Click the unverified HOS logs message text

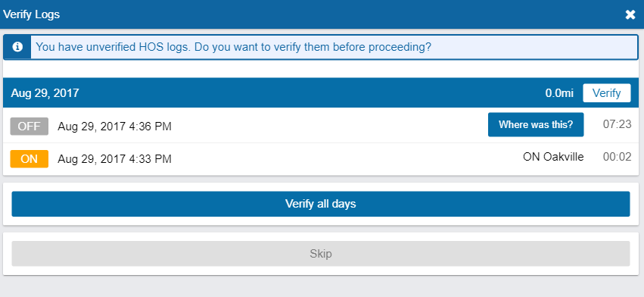[x=234, y=47]
